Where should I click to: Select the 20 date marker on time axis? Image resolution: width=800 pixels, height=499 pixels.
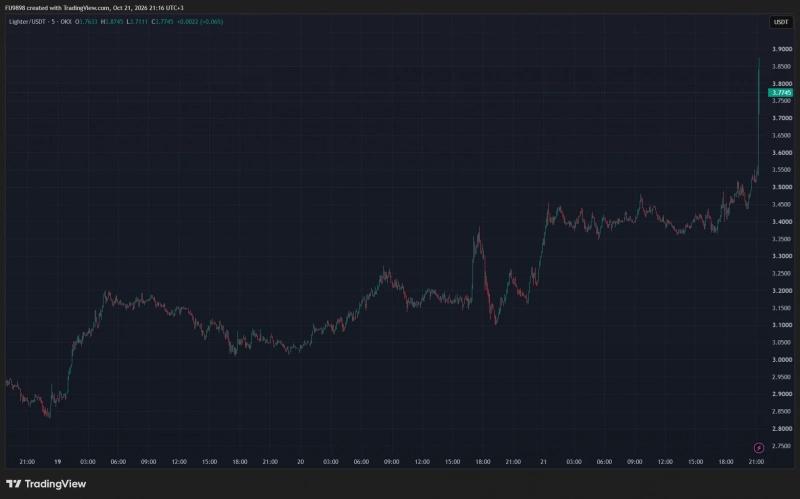pyautogui.click(x=301, y=462)
